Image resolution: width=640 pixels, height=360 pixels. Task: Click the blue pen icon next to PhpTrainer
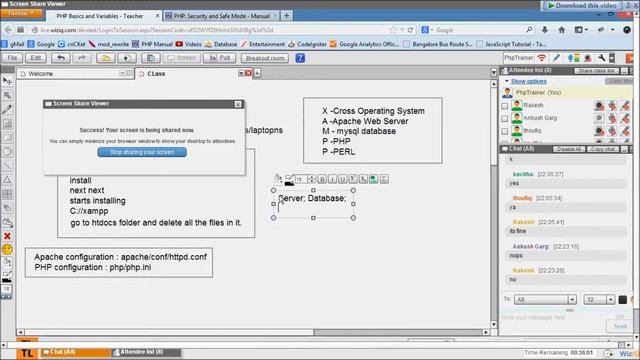[556, 58]
